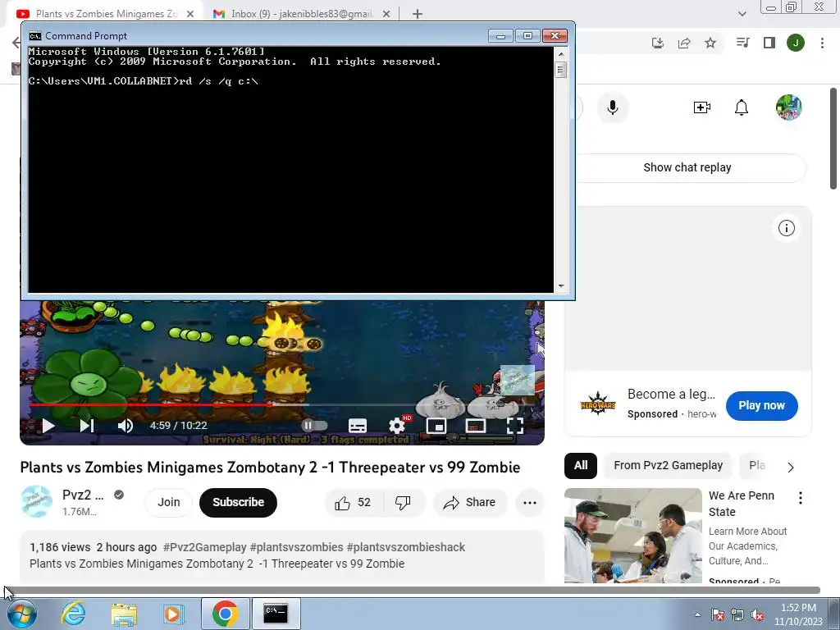This screenshot has width=840, height=630.
Task: Enable miniplayer mode
Action: tap(436, 426)
